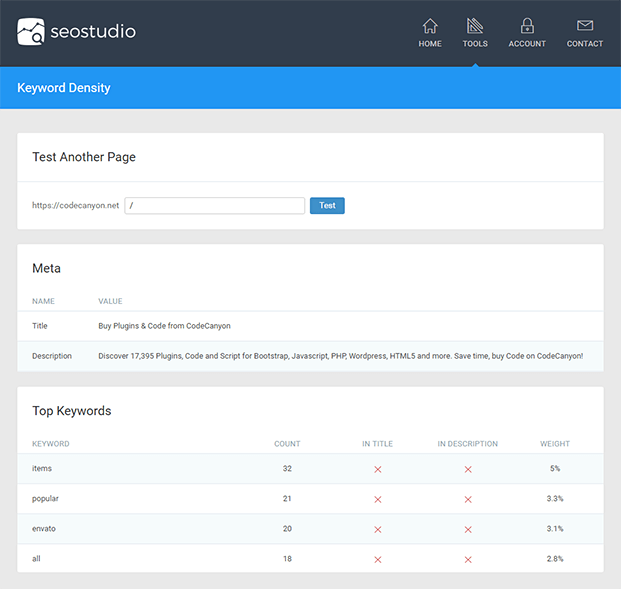Viewport: 621px width, 589px height.
Task: Select the TOOLS menu label
Action: point(475,44)
